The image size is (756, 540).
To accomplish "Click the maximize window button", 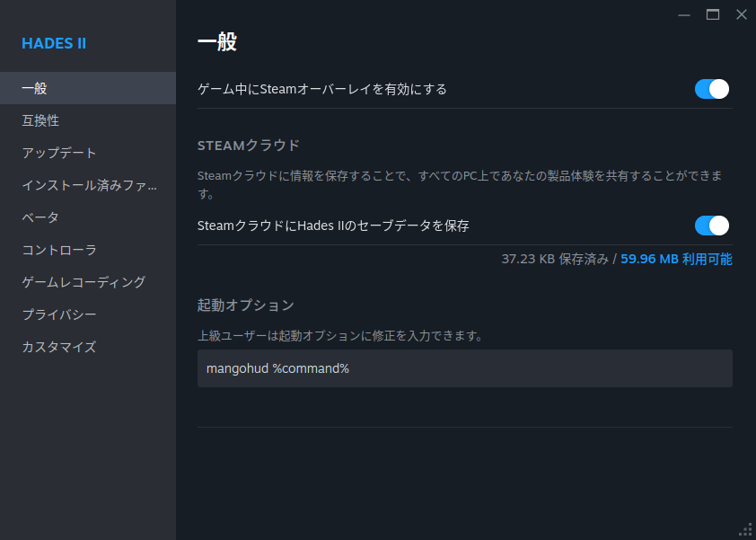I will (x=713, y=14).
